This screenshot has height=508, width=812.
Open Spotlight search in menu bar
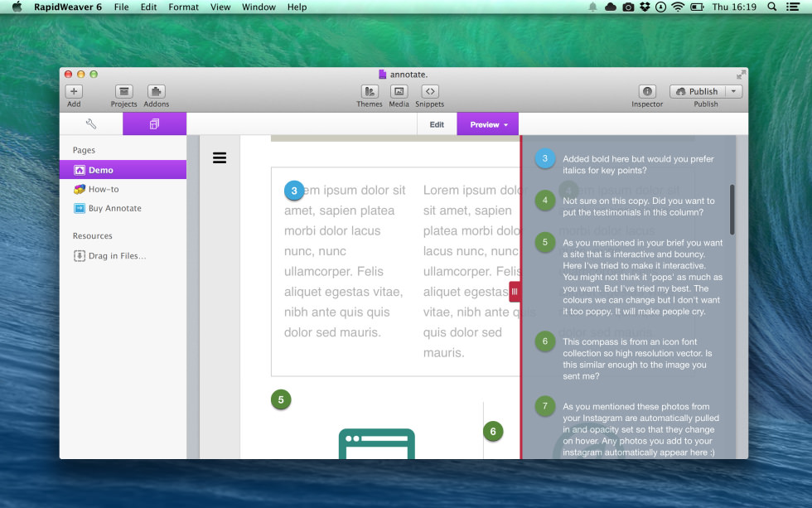(x=771, y=7)
